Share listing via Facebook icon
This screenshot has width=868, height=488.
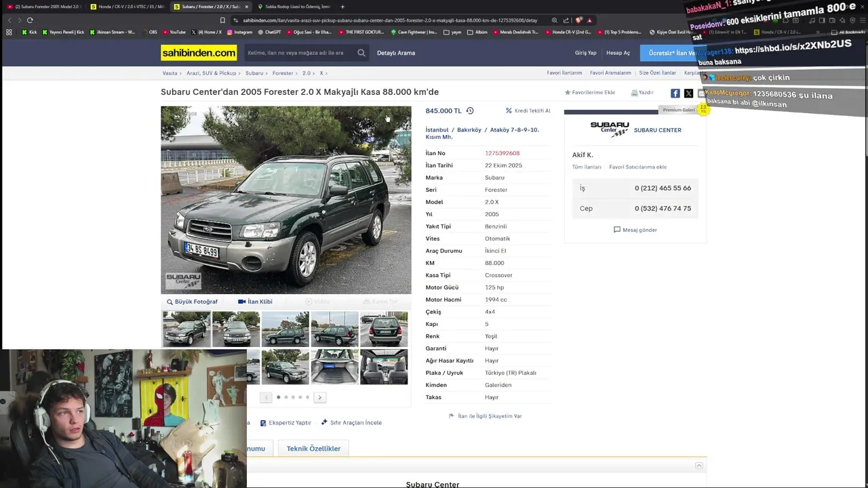[675, 93]
